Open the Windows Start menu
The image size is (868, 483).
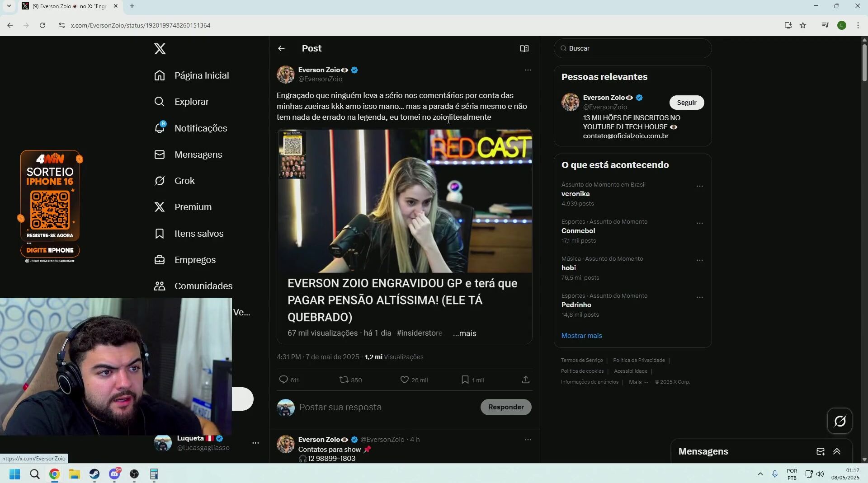(14, 474)
